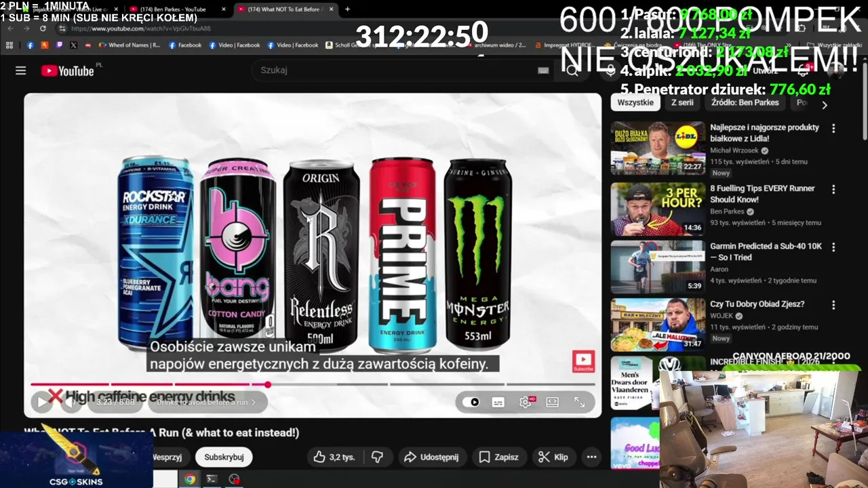Mute the video with the volume icon
The image size is (868, 488).
coord(71,402)
